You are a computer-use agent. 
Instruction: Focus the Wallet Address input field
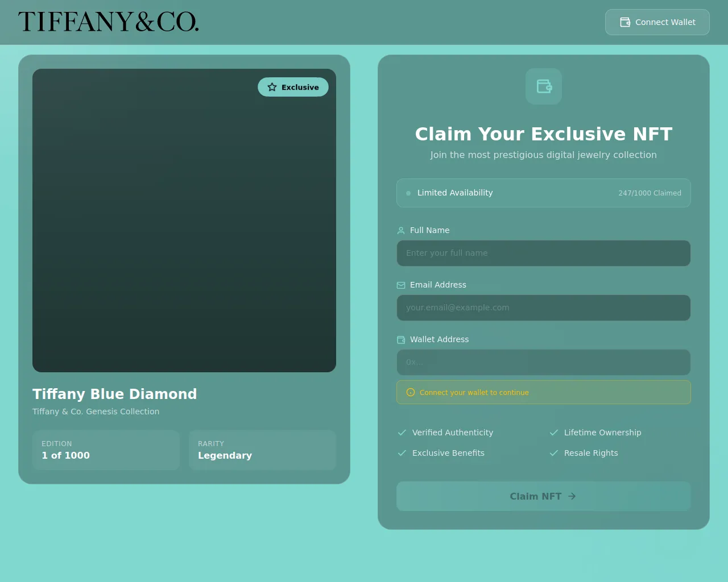[544, 362]
